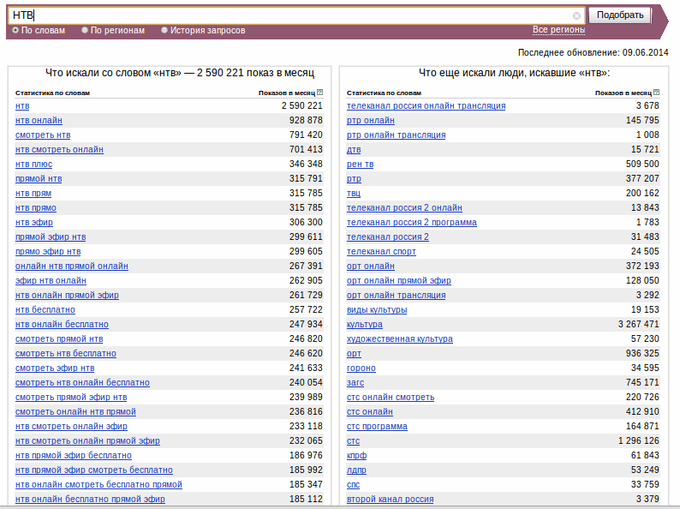Open the 'гороно' link

pos(361,368)
